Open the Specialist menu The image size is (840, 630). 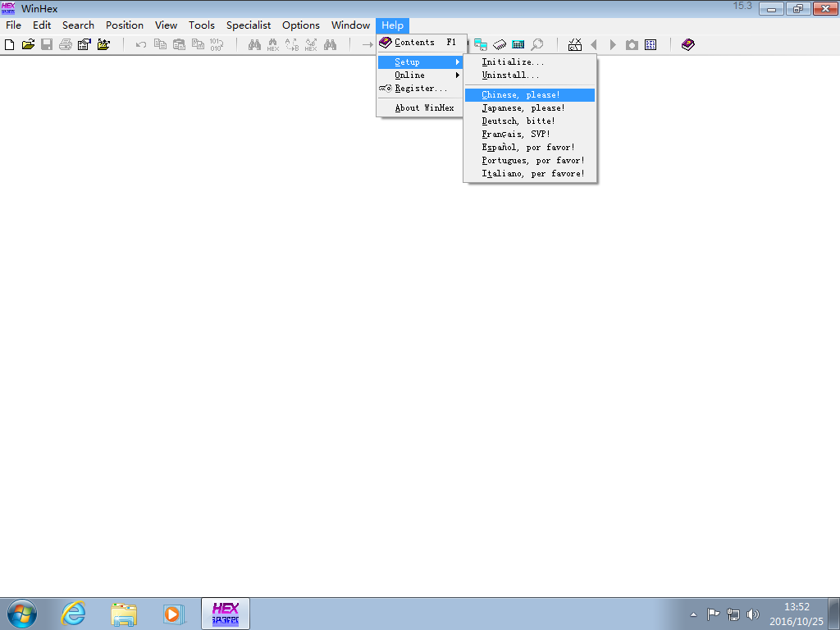coord(249,25)
